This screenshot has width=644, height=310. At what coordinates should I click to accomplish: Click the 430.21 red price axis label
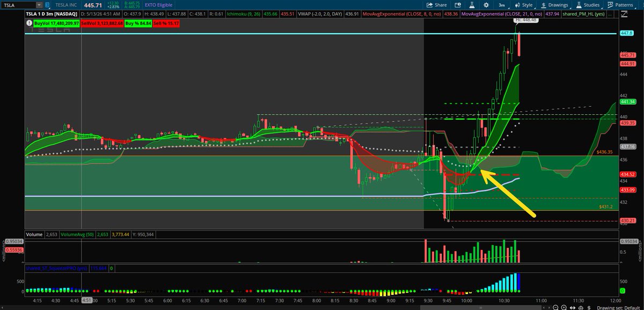627,220
